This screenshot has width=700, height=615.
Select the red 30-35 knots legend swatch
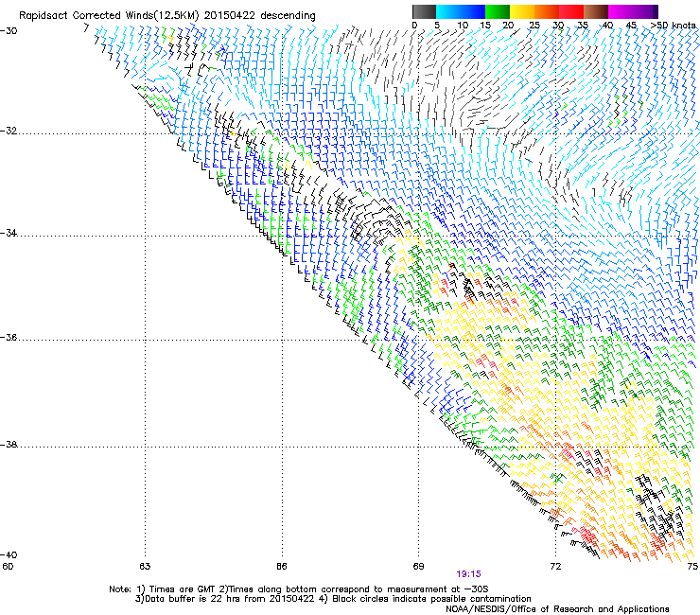571,11
